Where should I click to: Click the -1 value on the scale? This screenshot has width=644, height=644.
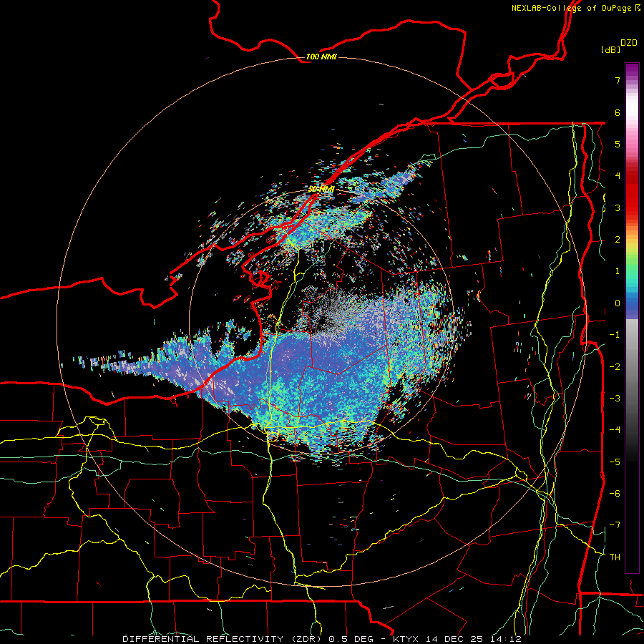pyautogui.click(x=615, y=335)
